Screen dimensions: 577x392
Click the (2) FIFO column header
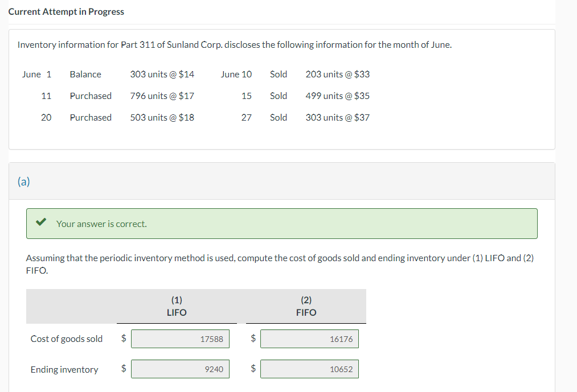[x=306, y=306]
